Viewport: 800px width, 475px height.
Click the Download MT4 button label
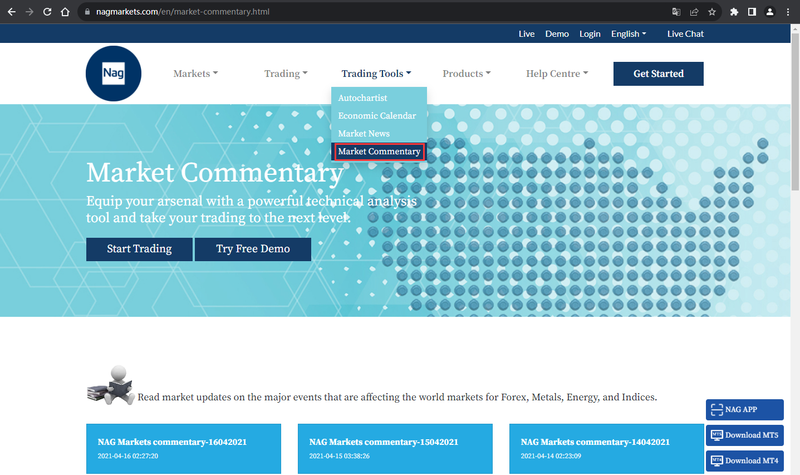(x=752, y=461)
